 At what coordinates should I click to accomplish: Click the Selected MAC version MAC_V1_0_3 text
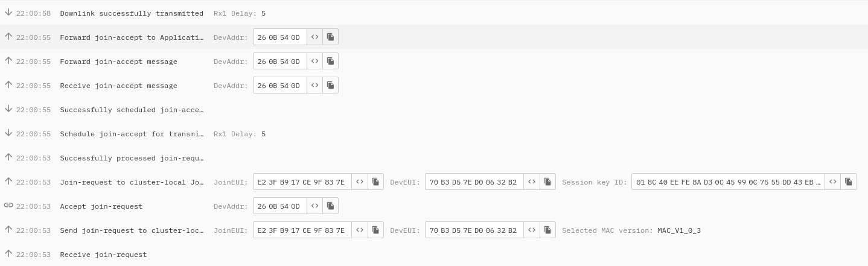tap(679, 230)
